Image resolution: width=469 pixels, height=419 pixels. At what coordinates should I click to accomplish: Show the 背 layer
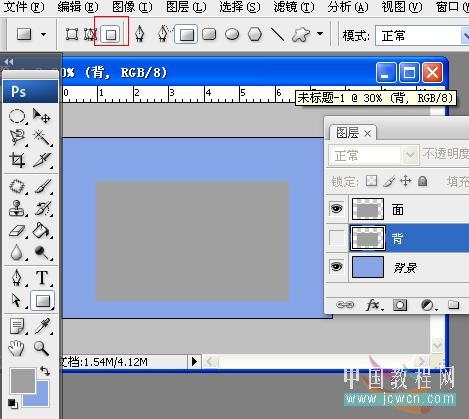[336, 238]
